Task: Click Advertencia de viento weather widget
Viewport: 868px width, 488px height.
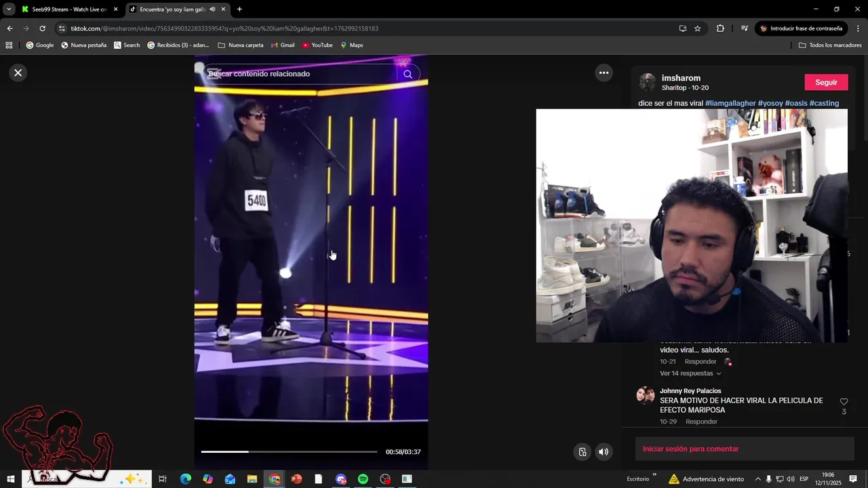Action: coord(706,479)
